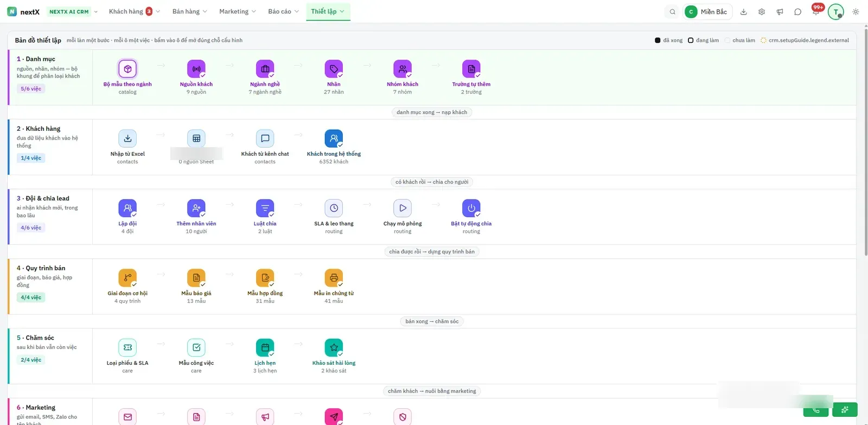Open the Nguồn khách setup tile
The width and height of the screenshot is (868, 425).
tap(196, 77)
